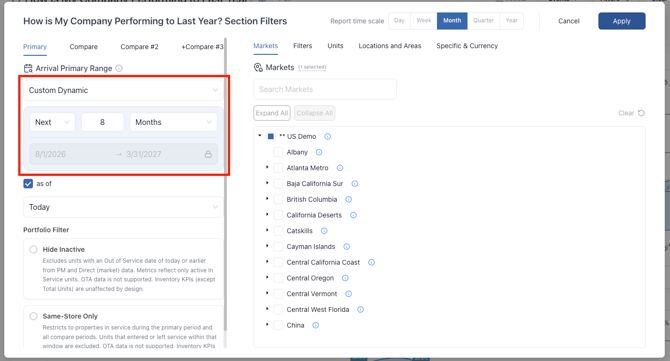Click Collapse All button
Viewport: 670px width, 361px height.
(314, 113)
